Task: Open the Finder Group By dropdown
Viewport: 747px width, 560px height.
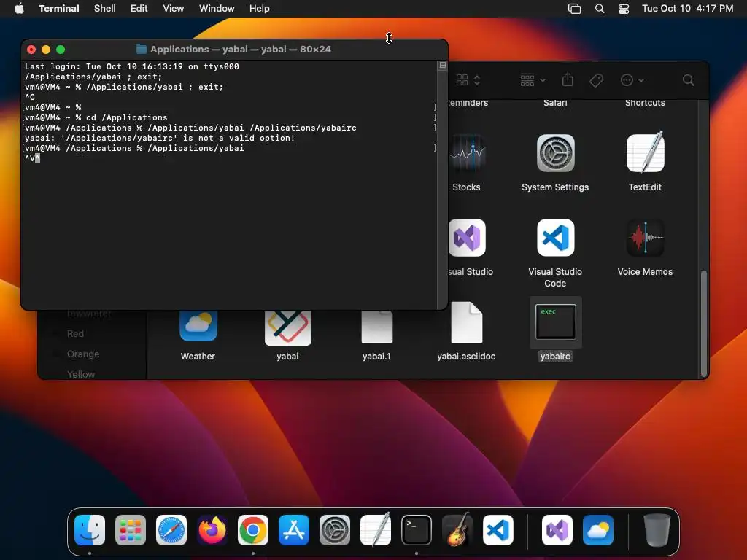Action: click(533, 80)
